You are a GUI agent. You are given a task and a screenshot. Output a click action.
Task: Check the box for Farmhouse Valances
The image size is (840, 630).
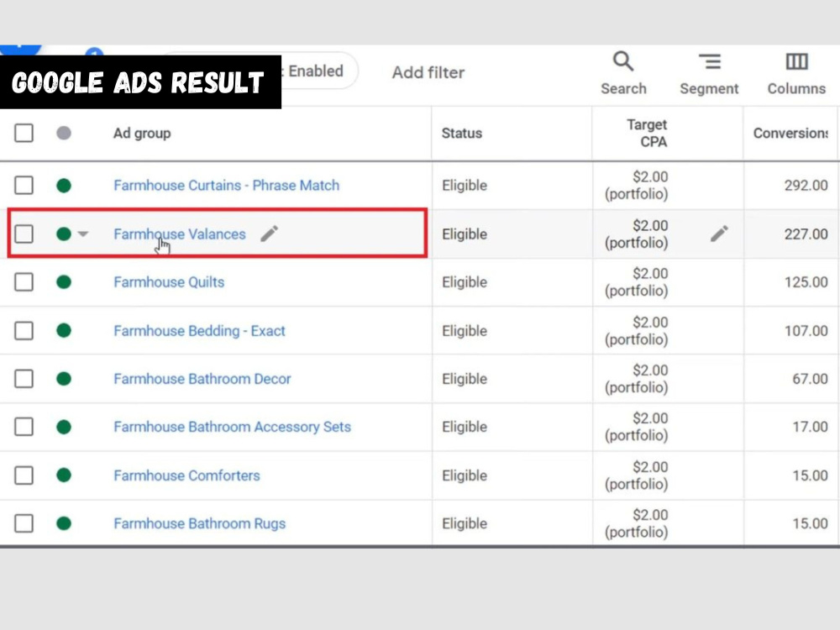(x=24, y=234)
